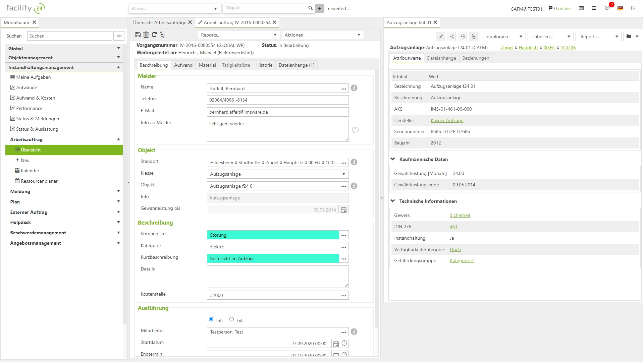Select the Int. radio button
Image resolution: width=644 pixels, height=362 pixels.
(x=211, y=319)
